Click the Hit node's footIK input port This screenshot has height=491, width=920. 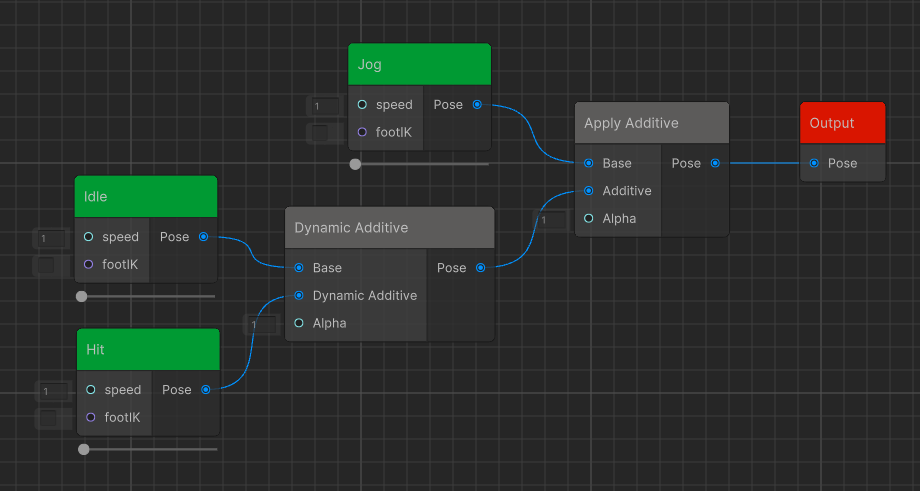pyautogui.click(x=91, y=417)
